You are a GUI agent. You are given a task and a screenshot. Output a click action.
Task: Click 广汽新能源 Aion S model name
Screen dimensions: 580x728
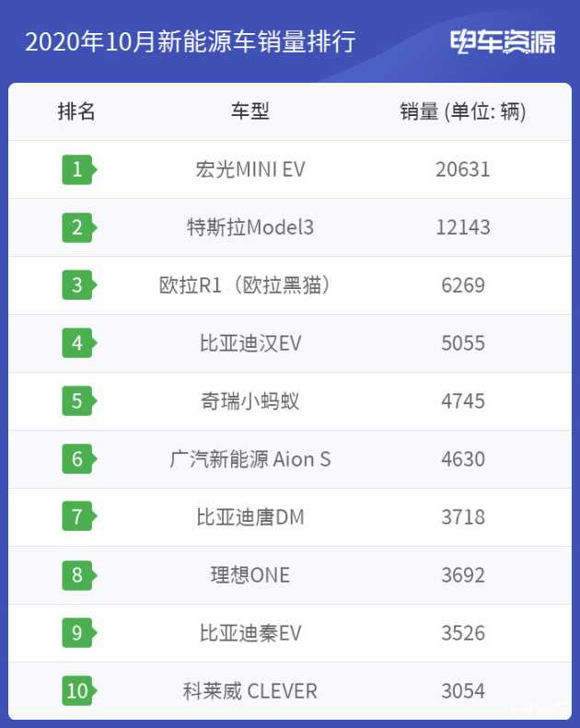(x=250, y=459)
